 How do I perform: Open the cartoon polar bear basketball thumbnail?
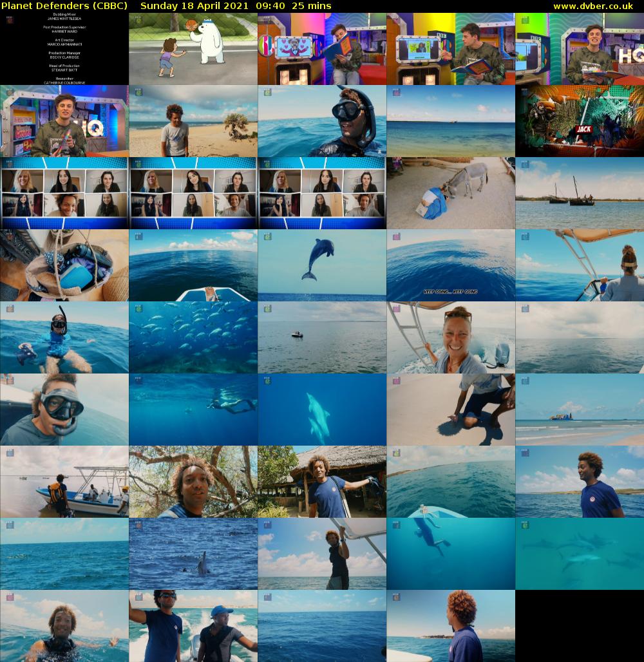[193, 49]
